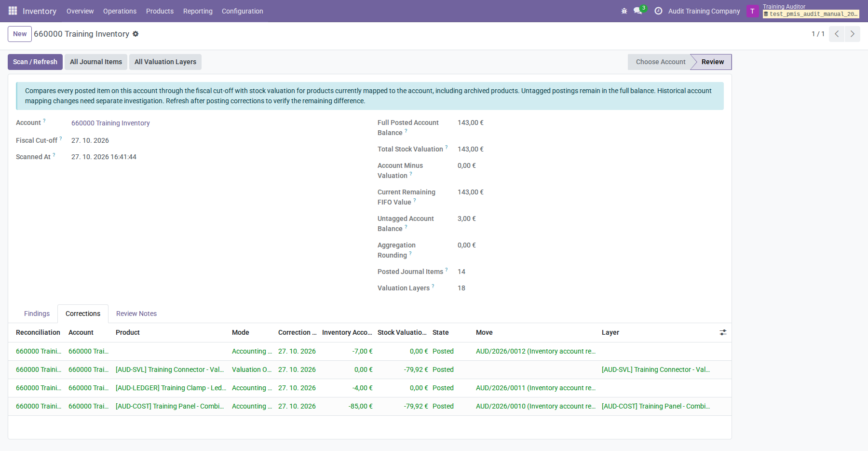
Task: Open the activities clock icon
Action: click(658, 11)
